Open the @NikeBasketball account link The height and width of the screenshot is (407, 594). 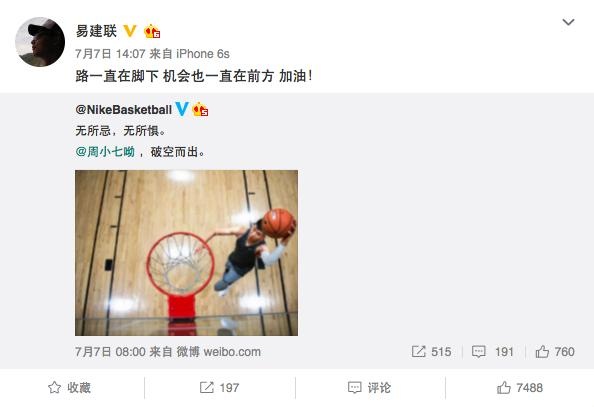point(123,110)
